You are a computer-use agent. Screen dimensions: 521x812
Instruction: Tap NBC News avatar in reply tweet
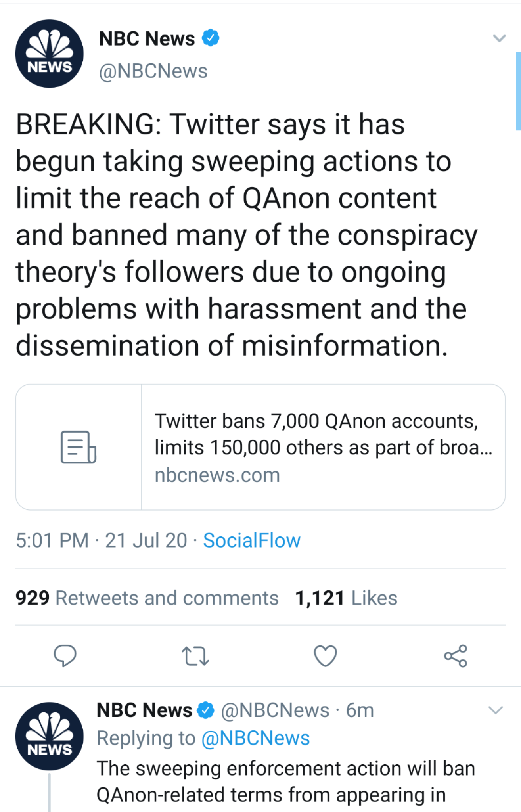[50, 736]
